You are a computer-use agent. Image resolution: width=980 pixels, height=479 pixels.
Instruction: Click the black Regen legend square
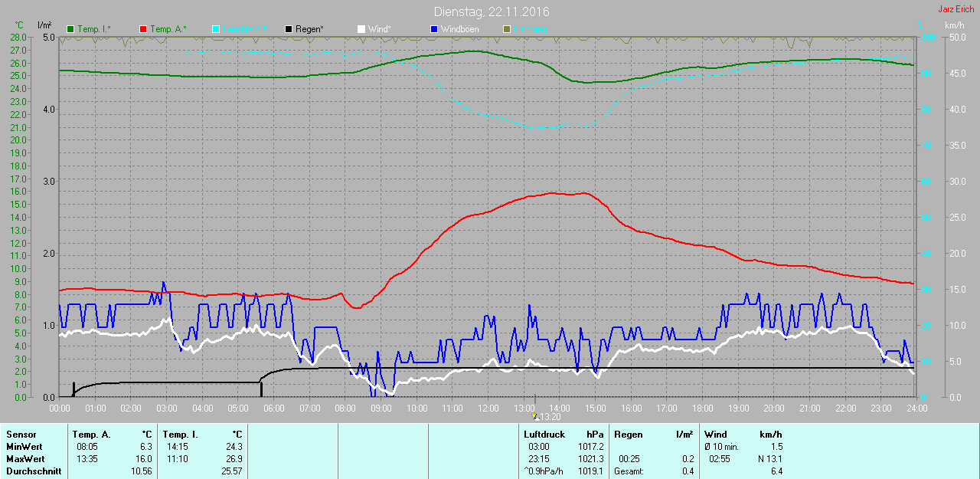[x=289, y=29]
